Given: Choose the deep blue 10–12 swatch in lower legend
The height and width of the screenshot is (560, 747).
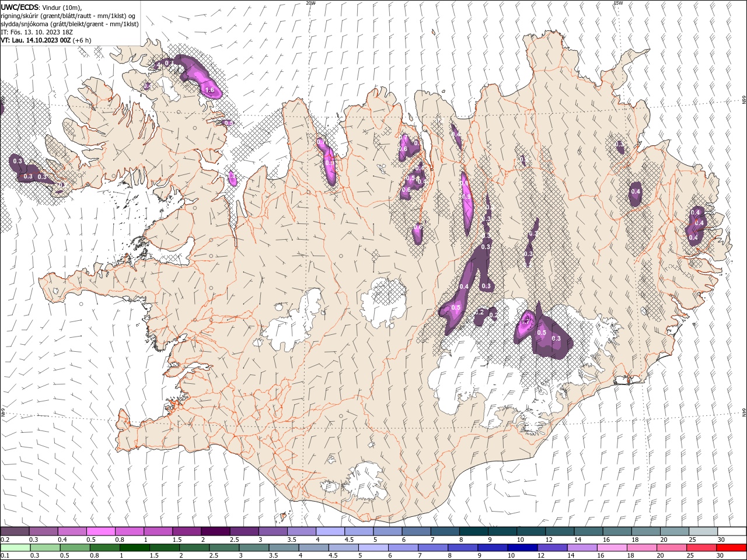Looking at the screenshot, I should point(522,548).
